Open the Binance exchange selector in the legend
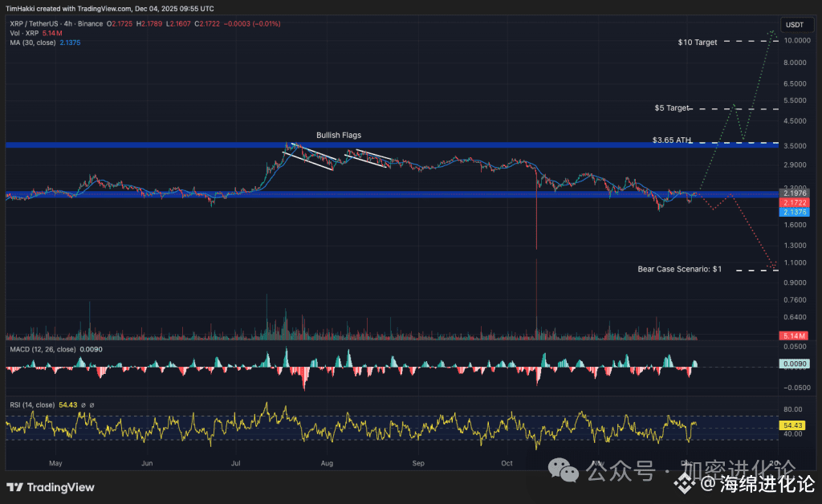This screenshot has height=504, width=822. 90,24
